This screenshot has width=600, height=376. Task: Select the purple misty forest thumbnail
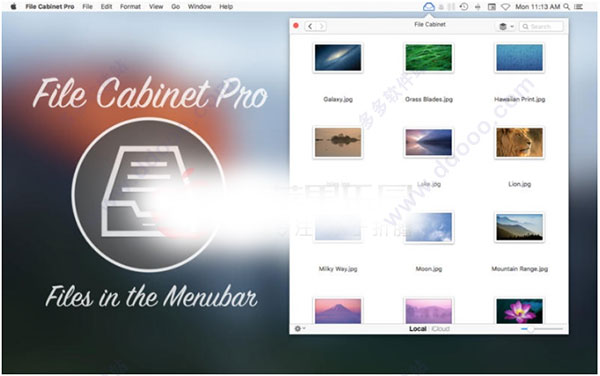pyautogui.click(x=429, y=311)
